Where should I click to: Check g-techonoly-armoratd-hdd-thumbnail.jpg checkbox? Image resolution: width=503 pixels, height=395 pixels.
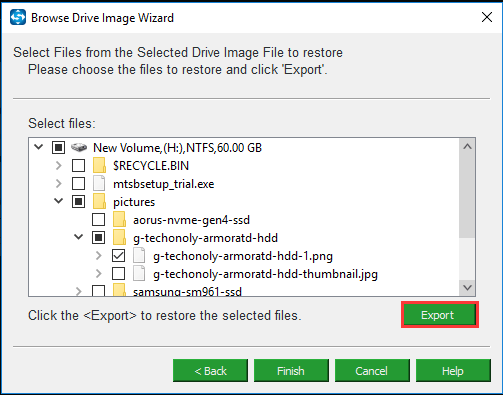118,273
